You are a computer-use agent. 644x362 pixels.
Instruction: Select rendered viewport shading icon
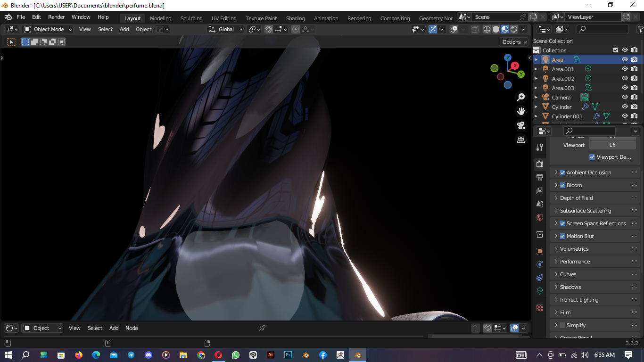514,29
